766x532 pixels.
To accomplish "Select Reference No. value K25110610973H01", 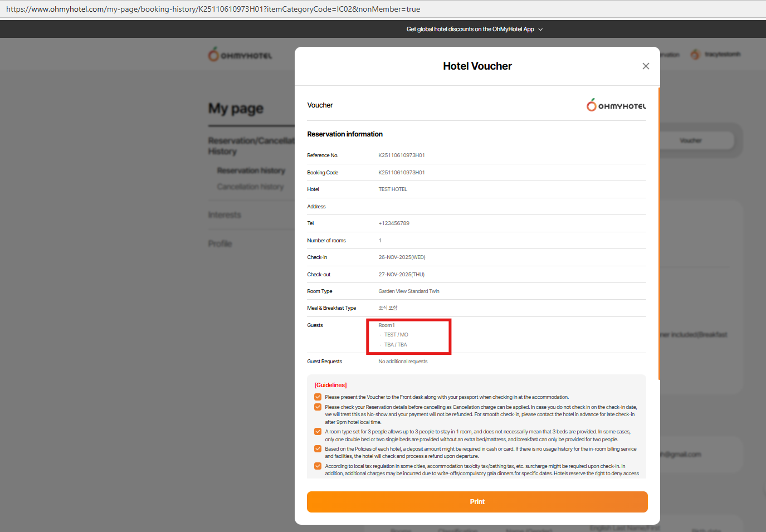I will click(x=402, y=155).
